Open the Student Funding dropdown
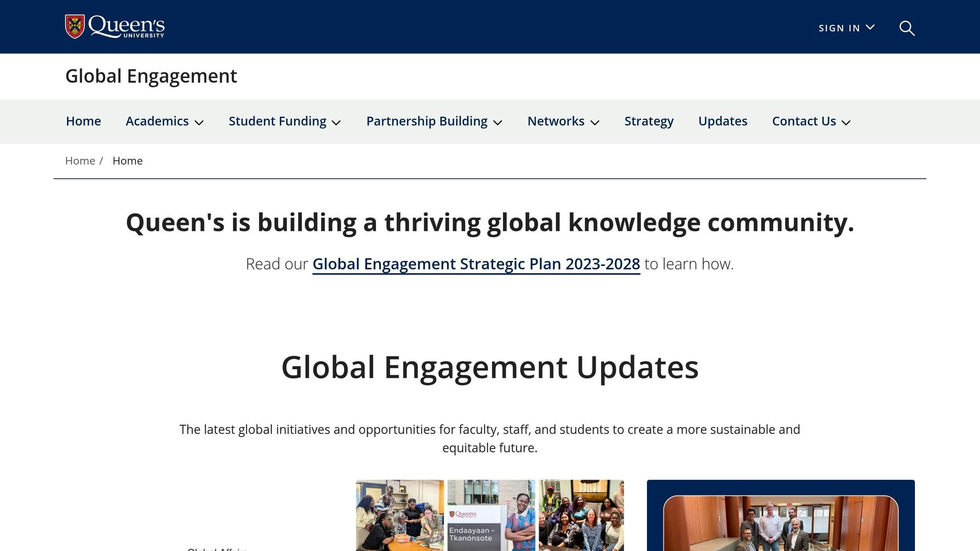Screen dimensions: 980x551 336,122
